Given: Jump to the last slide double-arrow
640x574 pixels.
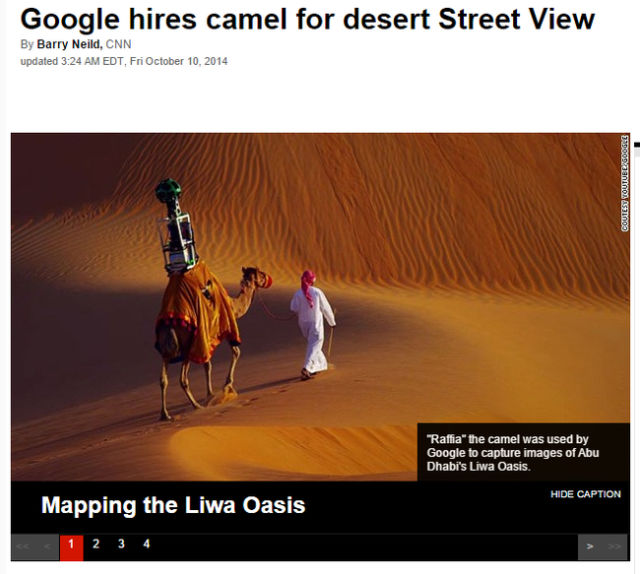Looking at the screenshot, I should (615, 547).
